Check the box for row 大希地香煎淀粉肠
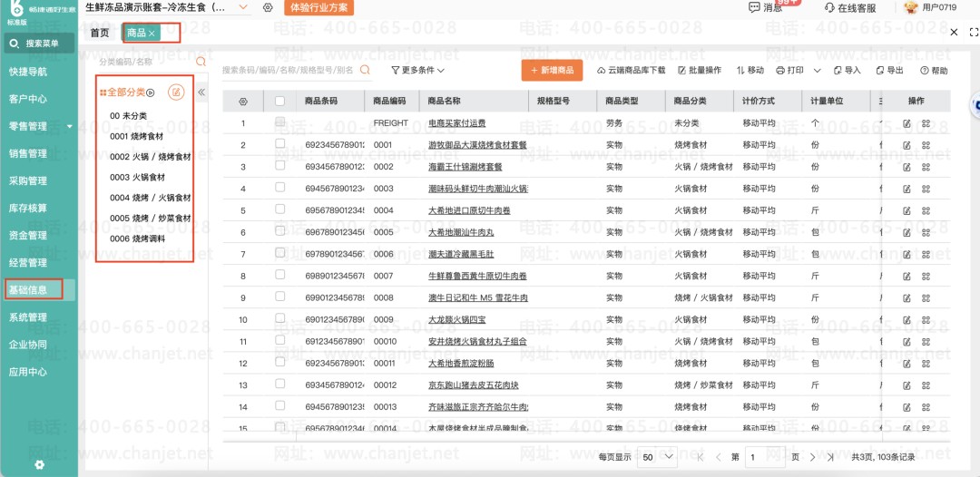This screenshot has width=980, height=477. [x=280, y=362]
